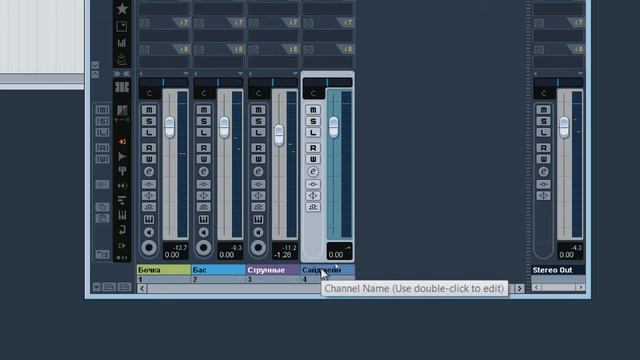
Task: Select the Бочка channel name label
Action: click(164, 270)
